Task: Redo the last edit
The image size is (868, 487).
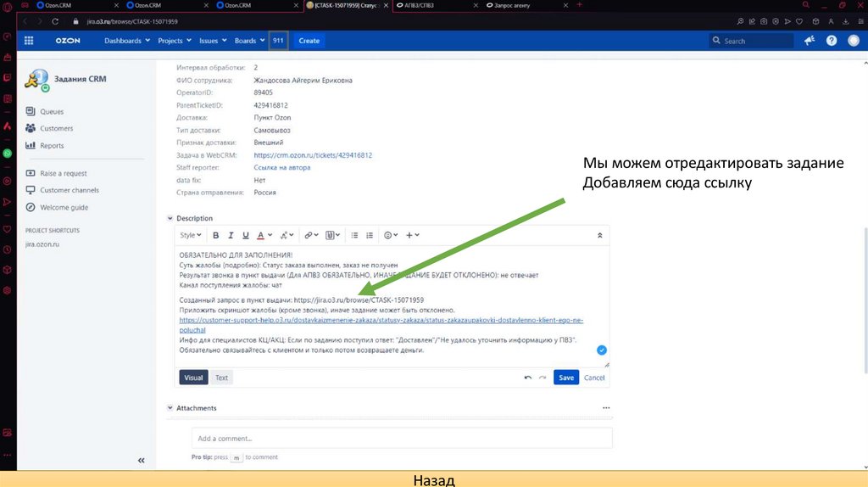Action: [x=542, y=378]
